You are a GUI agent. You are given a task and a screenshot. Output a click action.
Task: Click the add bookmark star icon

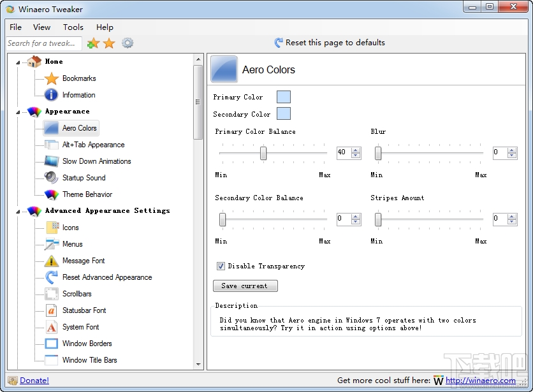pos(93,43)
